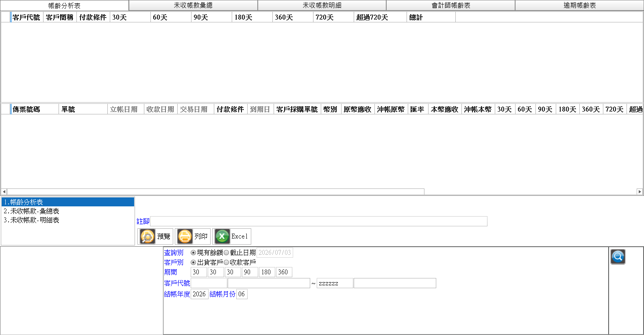Screen dimensions: 644x335
Task: Export the report with the Excel button
Action: (232, 236)
